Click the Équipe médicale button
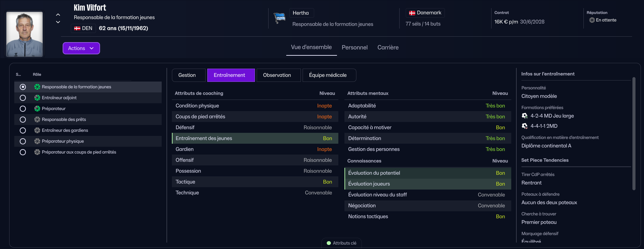The width and height of the screenshot is (644, 249). click(327, 75)
